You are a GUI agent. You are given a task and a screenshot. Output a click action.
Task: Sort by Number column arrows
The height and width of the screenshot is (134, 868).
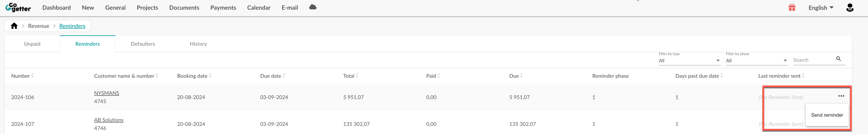point(32,76)
